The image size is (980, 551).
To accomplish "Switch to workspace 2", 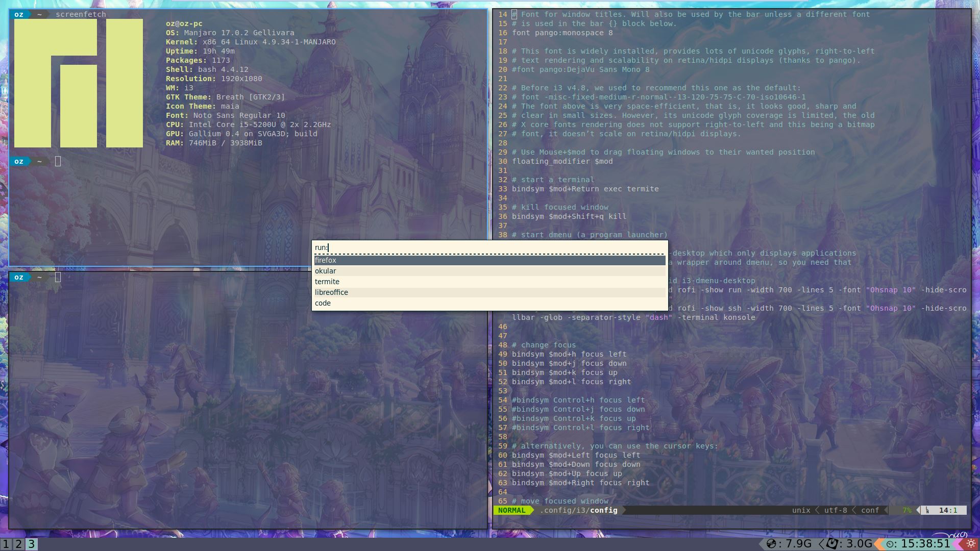I will point(18,544).
